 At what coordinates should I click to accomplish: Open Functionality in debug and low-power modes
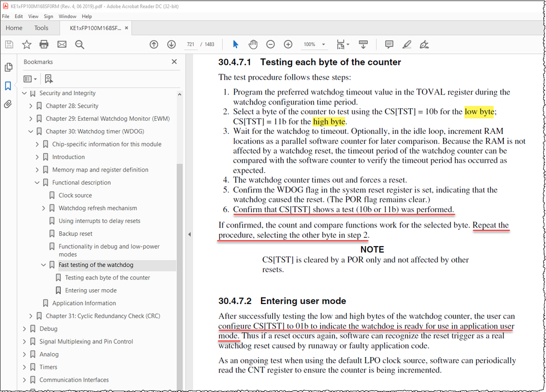[x=109, y=250]
